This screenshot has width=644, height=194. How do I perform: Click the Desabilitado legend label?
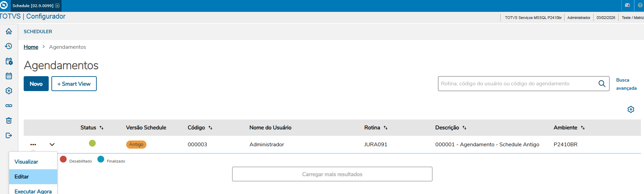[x=80, y=161]
